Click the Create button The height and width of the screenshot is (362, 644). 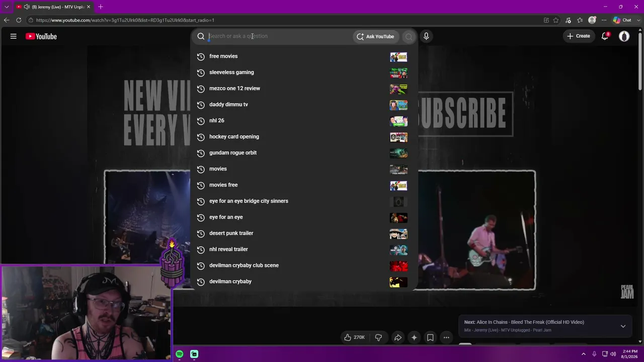(x=579, y=36)
